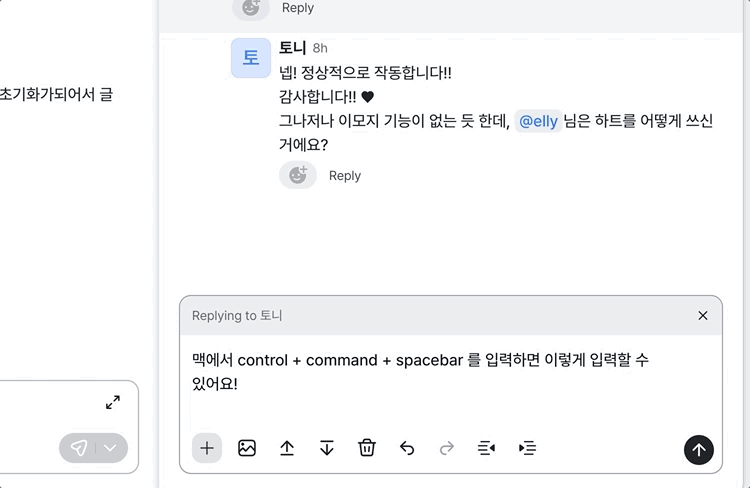
Task: Click the paper plane send button
Action: tap(80, 447)
